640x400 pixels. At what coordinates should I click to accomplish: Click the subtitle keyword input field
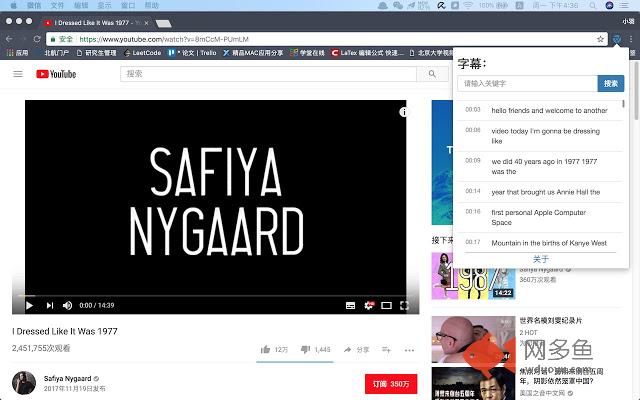(x=527, y=83)
